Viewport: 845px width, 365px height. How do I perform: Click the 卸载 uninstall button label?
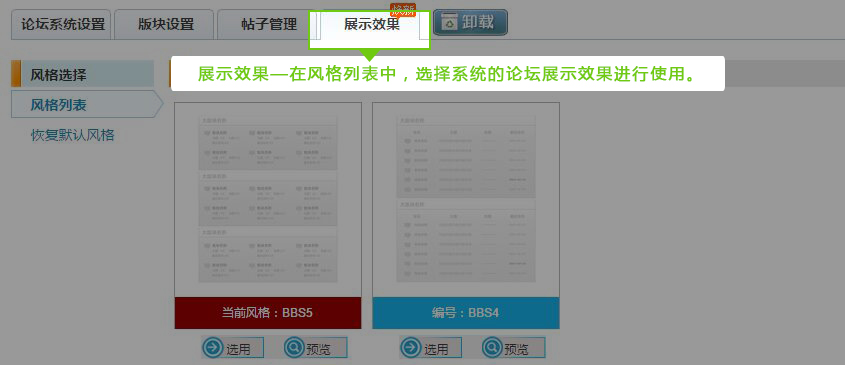[477, 22]
